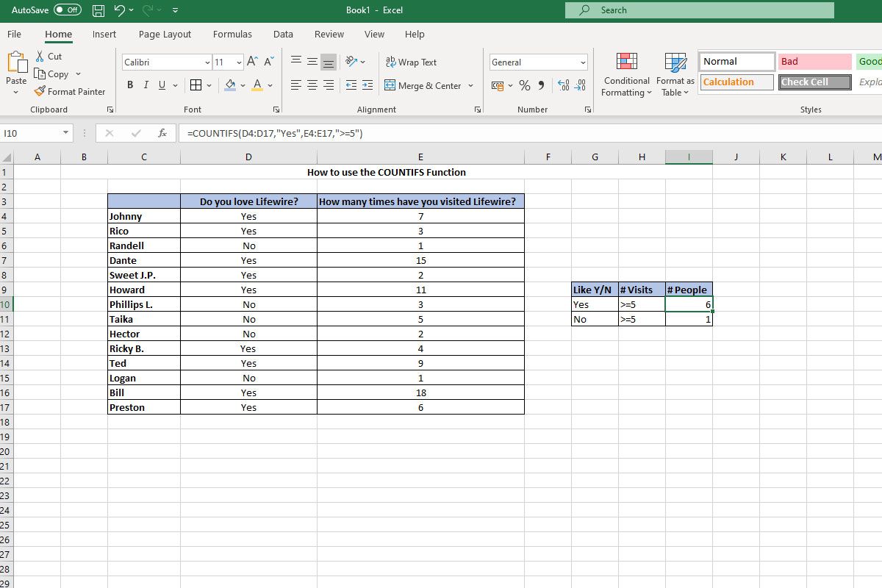The image size is (882, 588).
Task: Click the Paste button
Action: 15,70
